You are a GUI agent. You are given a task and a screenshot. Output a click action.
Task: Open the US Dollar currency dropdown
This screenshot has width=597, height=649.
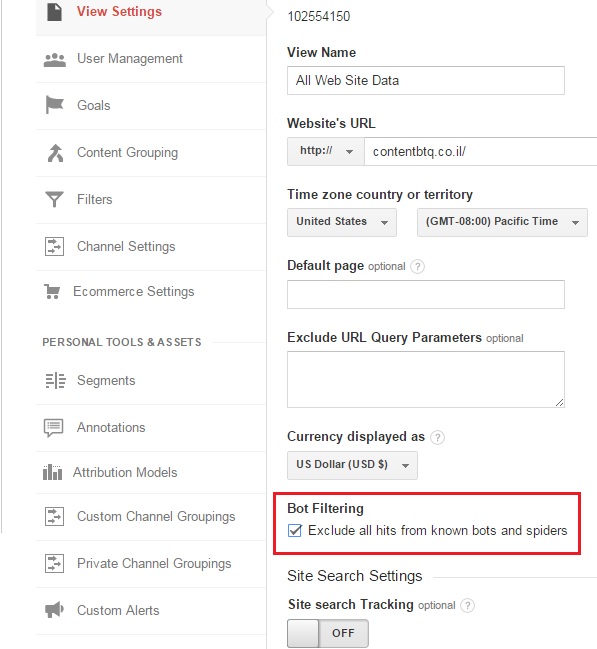coord(352,465)
